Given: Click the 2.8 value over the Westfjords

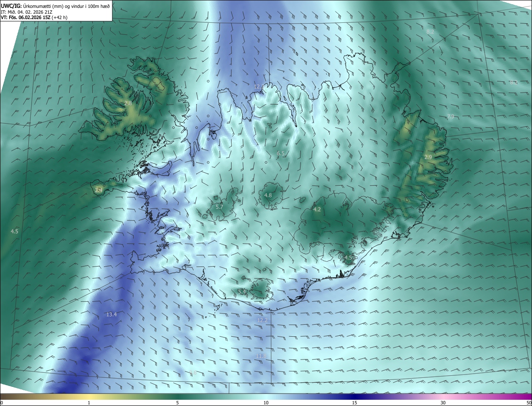Looking at the screenshot, I should [x=128, y=103].
